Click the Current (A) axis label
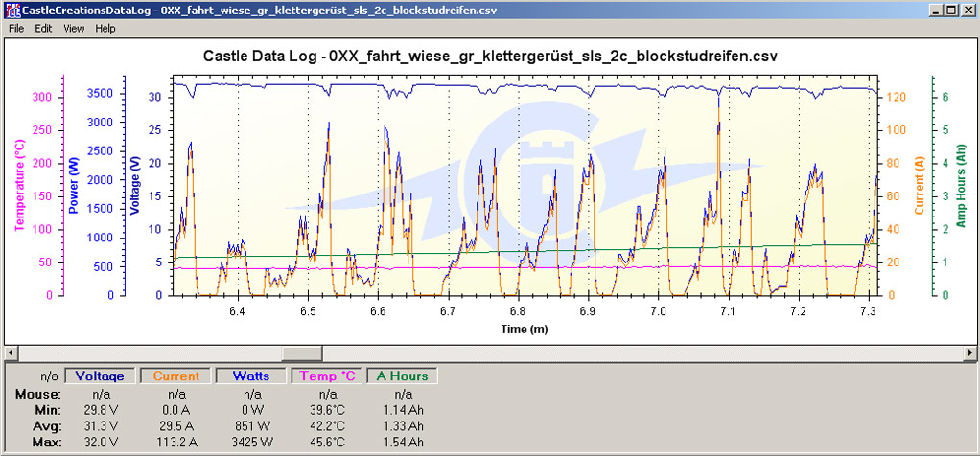Screen dimensions: 980x456 [920, 186]
